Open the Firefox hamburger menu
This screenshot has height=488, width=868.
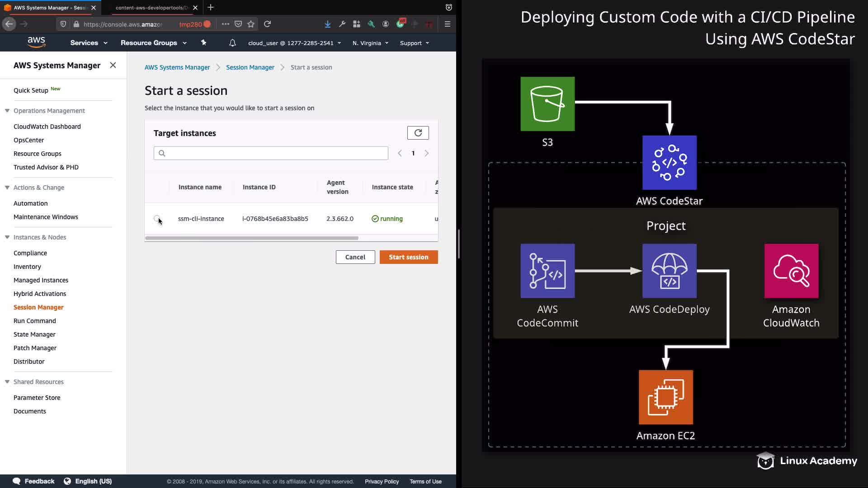[447, 24]
